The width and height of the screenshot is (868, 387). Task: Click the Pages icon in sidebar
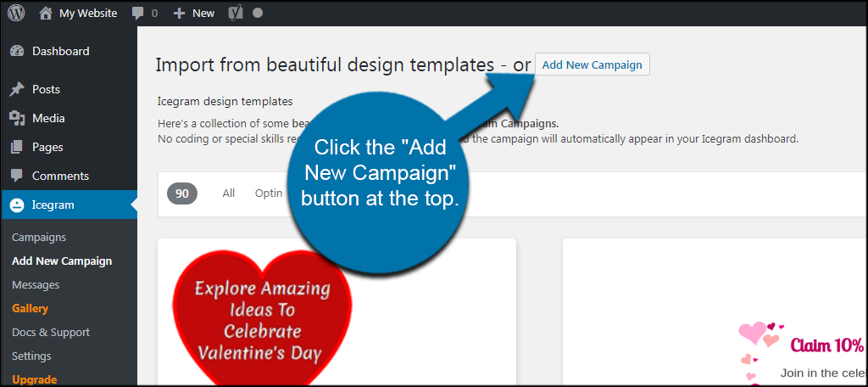[x=17, y=147]
